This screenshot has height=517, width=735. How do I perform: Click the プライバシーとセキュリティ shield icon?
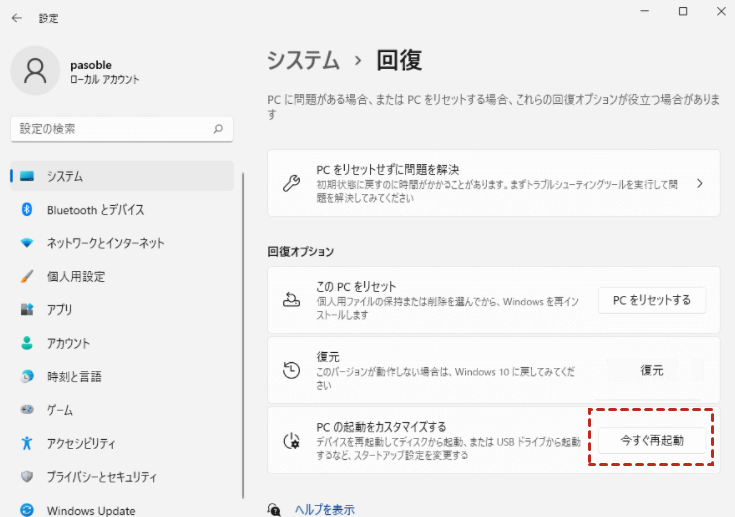pos(27,476)
